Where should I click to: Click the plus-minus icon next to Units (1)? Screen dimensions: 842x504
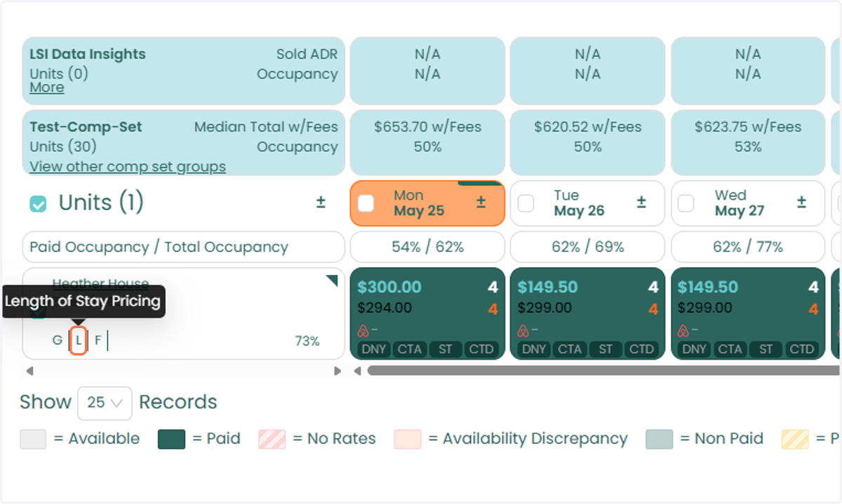coord(321,203)
